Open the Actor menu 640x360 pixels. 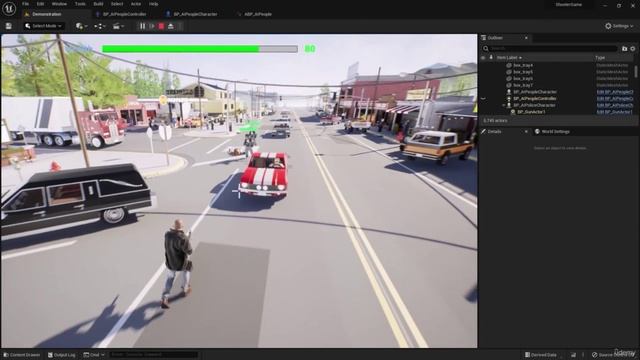tap(136, 4)
